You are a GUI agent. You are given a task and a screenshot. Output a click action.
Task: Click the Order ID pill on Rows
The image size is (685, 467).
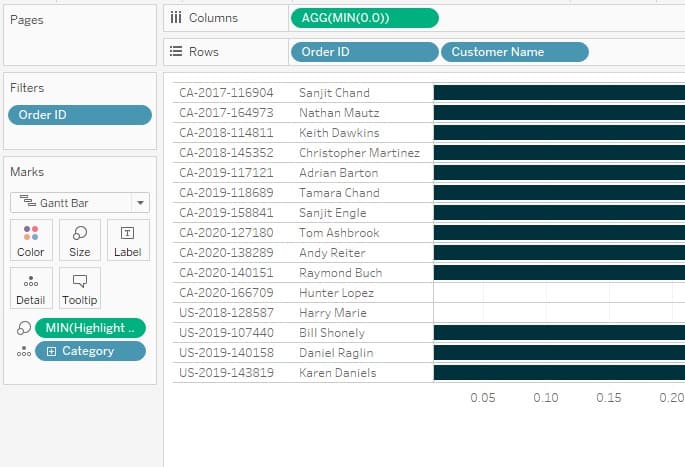pyautogui.click(x=365, y=52)
